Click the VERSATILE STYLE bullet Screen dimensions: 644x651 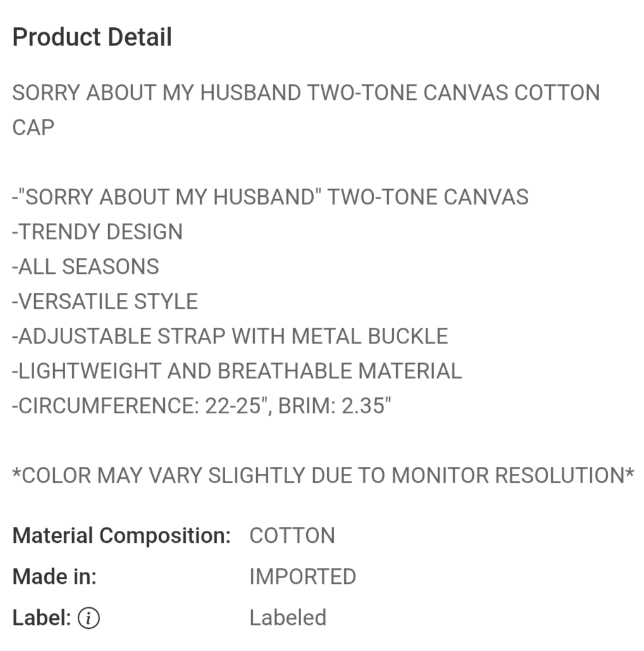105,301
